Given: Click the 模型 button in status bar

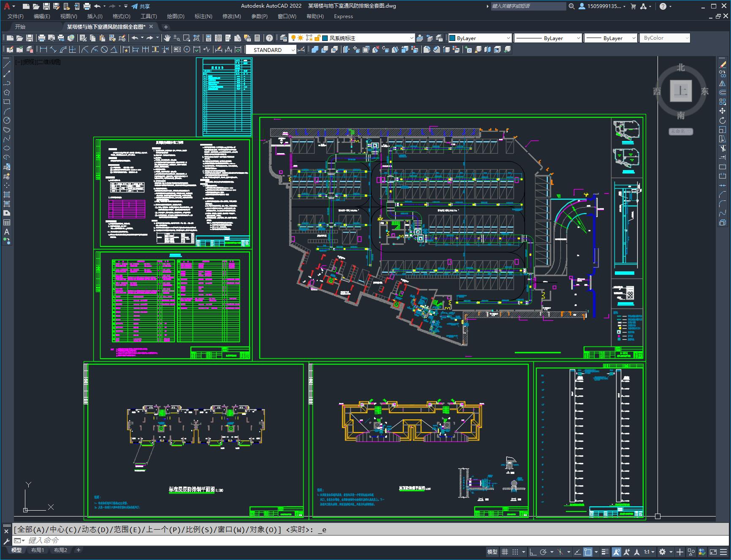Looking at the screenshot, I should [492, 552].
